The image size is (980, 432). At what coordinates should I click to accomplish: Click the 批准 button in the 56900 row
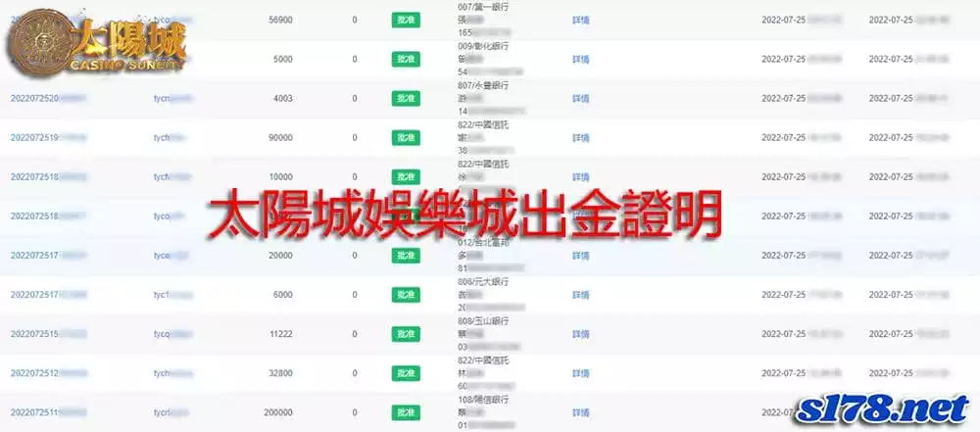(x=406, y=20)
